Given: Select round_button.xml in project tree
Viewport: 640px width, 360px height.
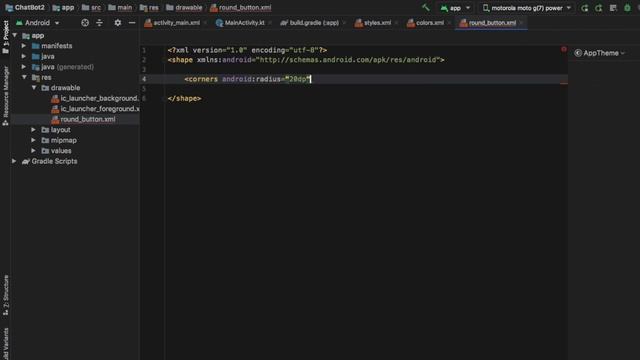Looking at the screenshot, I should tap(84, 119).
